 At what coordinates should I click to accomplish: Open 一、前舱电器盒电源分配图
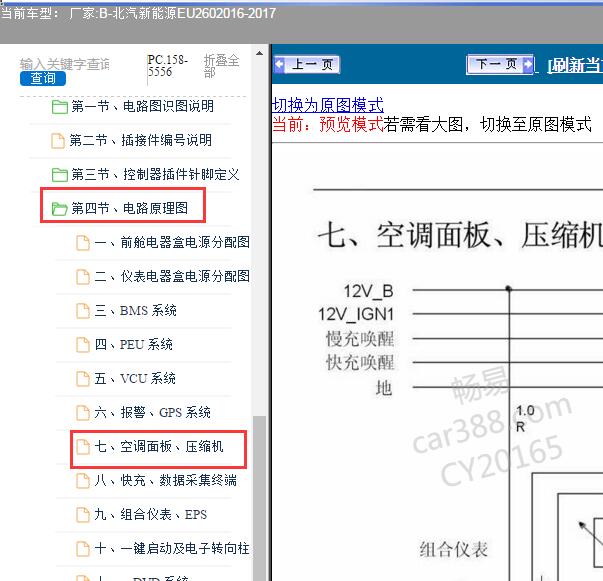(172, 242)
